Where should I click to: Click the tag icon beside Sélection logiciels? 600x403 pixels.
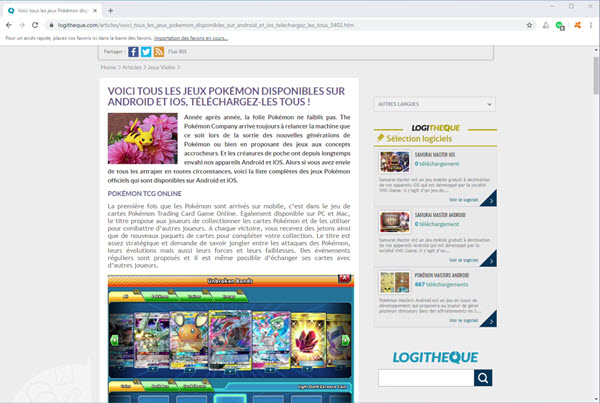click(380, 138)
